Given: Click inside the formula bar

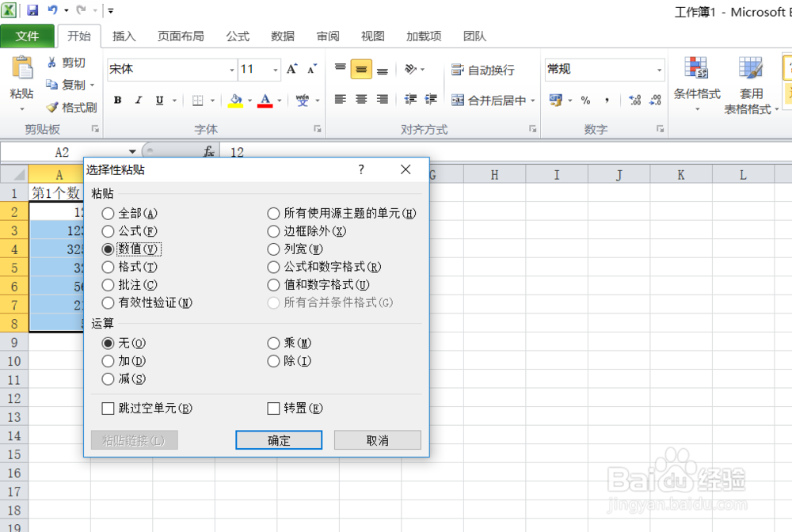Looking at the screenshot, I should pyautogui.click(x=317, y=151).
